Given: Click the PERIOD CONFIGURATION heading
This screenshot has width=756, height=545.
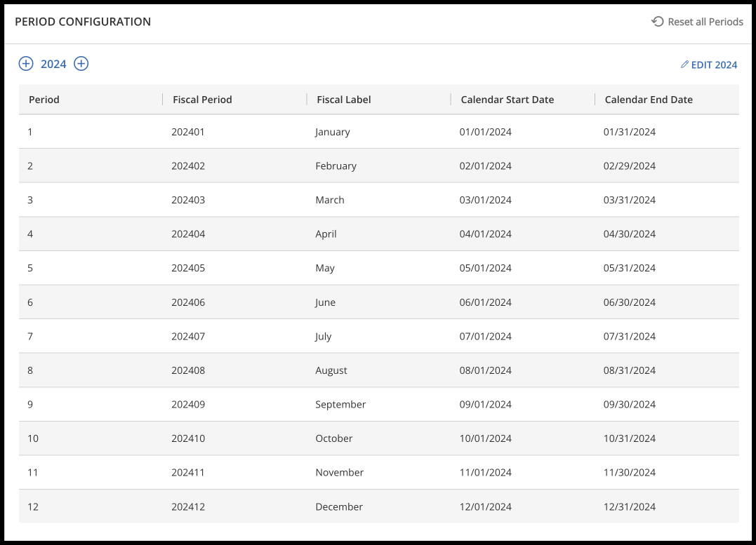Looking at the screenshot, I should [83, 22].
